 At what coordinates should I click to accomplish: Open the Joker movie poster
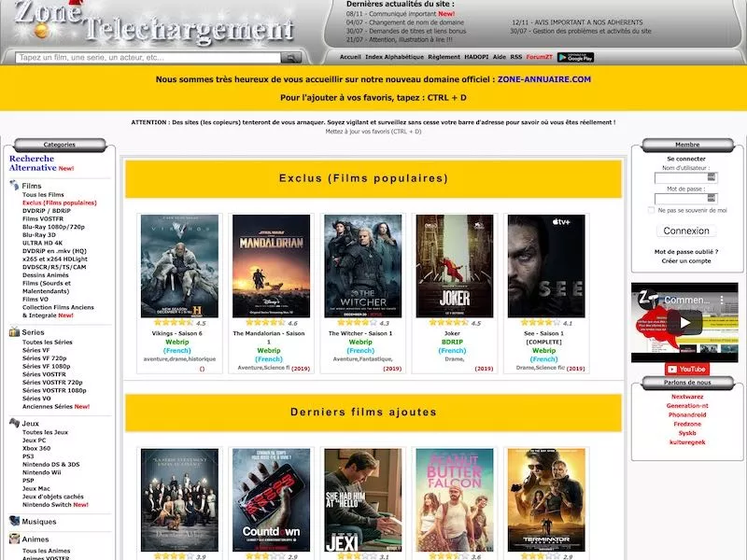[454, 266]
